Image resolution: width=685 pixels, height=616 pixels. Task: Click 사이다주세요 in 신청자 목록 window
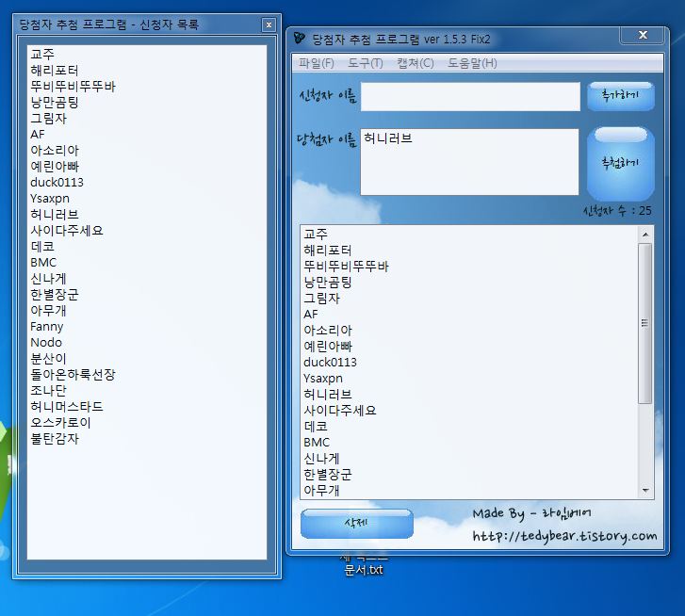coord(67,231)
